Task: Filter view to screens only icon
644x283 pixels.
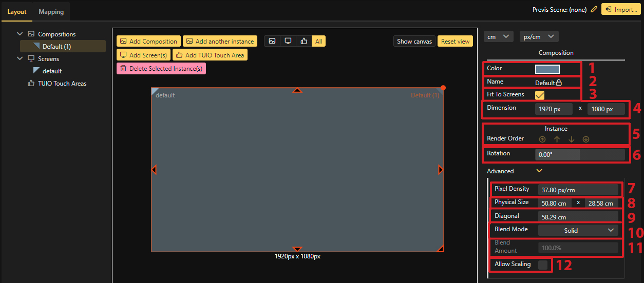Action: (288, 42)
